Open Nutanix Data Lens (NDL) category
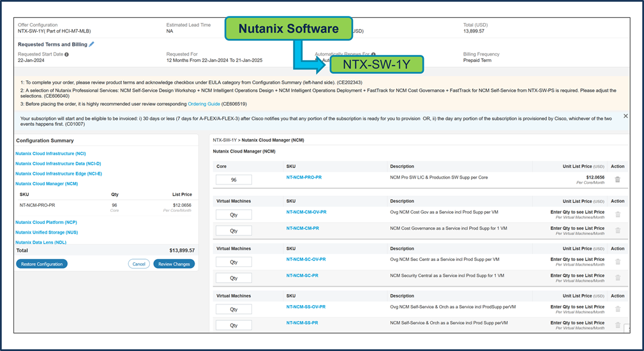This screenshot has height=351, width=644. pyautogui.click(x=41, y=243)
